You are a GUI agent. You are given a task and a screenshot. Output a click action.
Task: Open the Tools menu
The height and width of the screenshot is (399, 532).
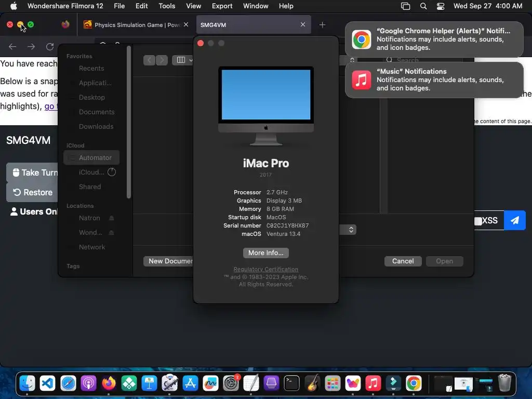tap(167, 6)
